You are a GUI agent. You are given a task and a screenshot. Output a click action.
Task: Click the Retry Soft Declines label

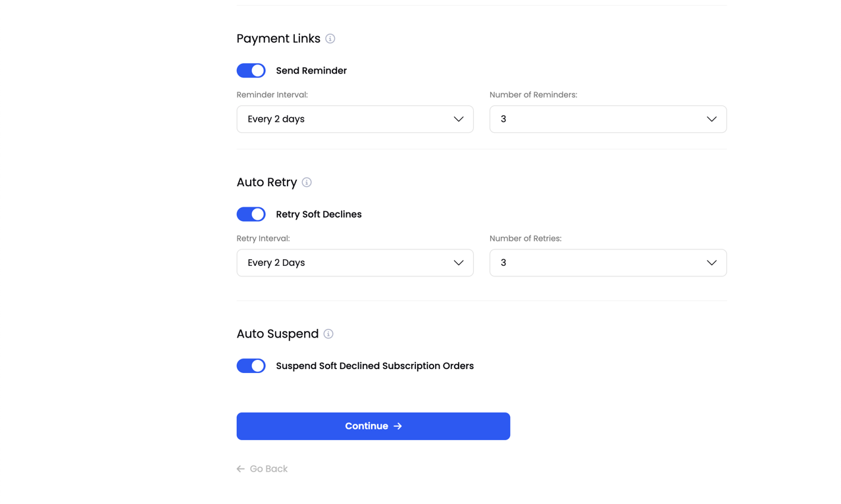tap(319, 214)
